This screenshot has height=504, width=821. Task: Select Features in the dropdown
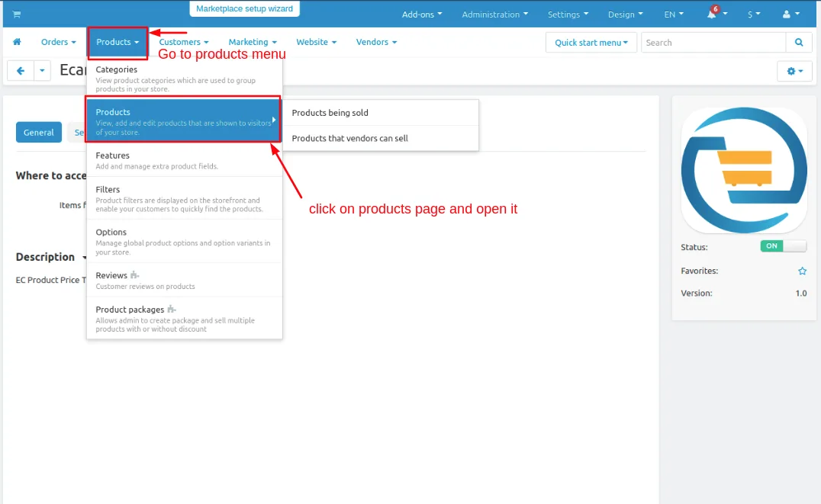point(185,160)
